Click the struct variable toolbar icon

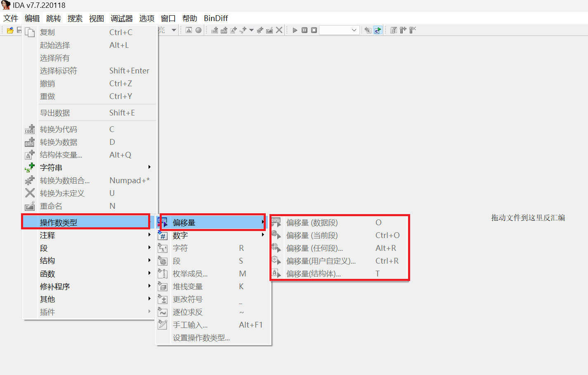coord(234,30)
